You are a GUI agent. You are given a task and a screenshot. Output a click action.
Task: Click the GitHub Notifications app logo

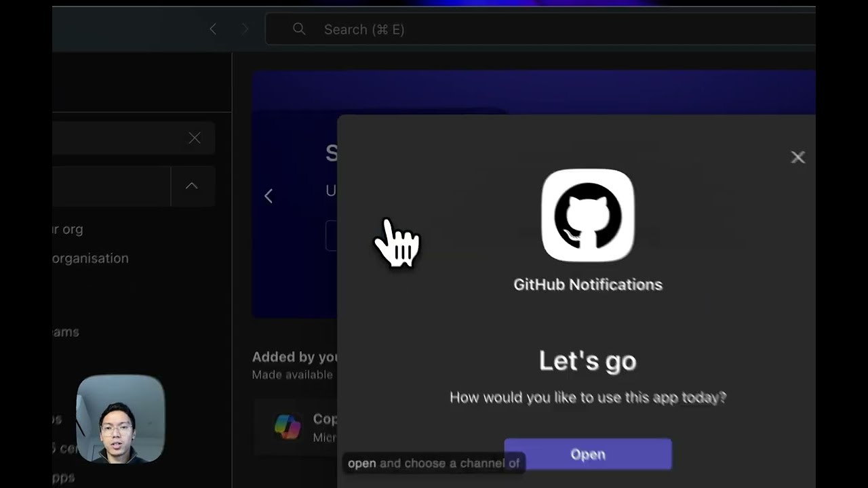tap(588, 216)
